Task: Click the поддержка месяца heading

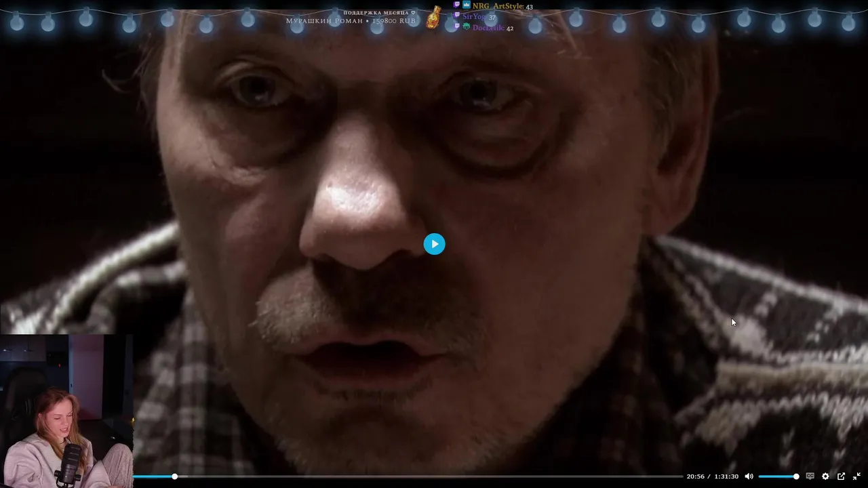Action: point(376,13)
